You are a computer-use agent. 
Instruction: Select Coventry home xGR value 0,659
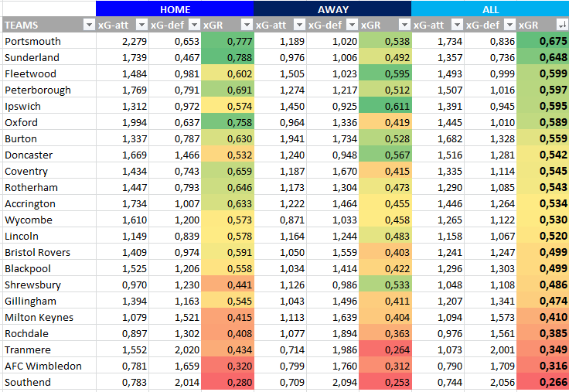click(227, 171)
